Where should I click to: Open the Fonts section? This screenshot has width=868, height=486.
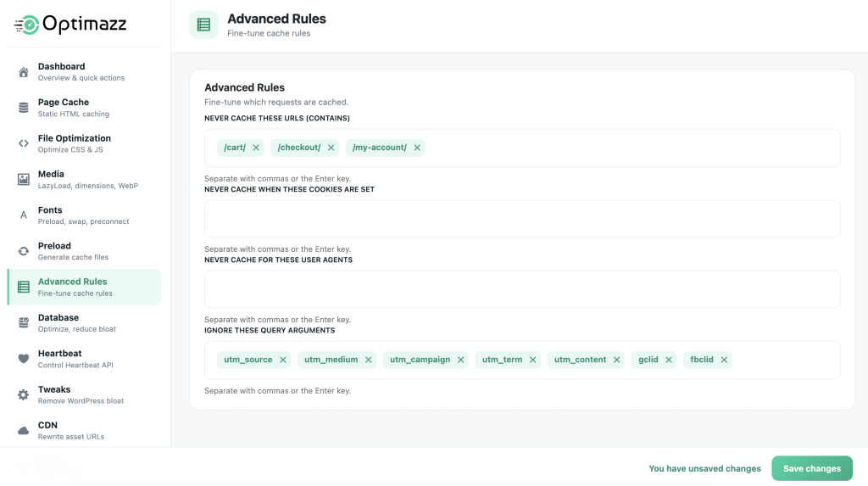click(84, 215)
